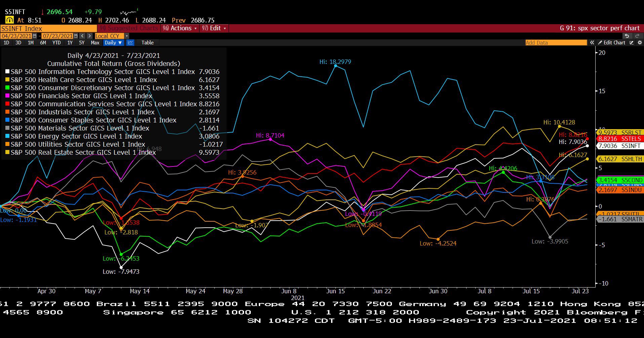Click the S5INFT Index security field
This screenshot has height=338, width=644.
click(x=49, y=29)
